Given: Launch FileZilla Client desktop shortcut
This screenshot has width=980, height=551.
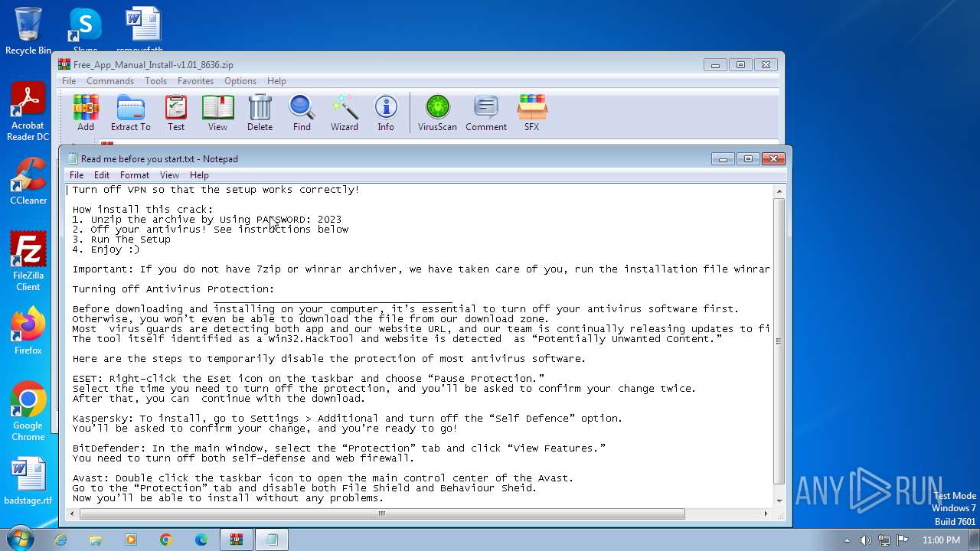Looking at the screenshot, I should 28,261.
